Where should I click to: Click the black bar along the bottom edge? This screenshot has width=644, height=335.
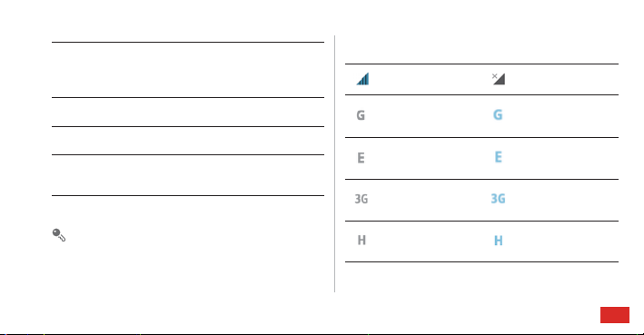point(322,334)
